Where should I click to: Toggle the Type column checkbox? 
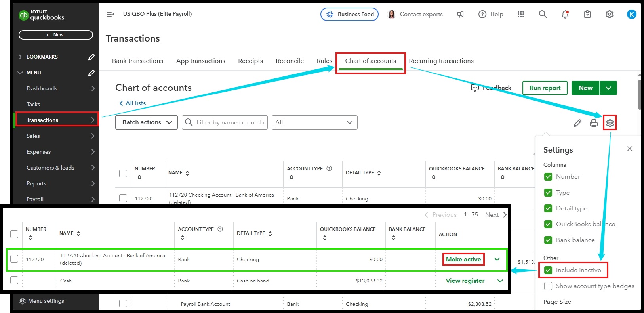(548, 193)
